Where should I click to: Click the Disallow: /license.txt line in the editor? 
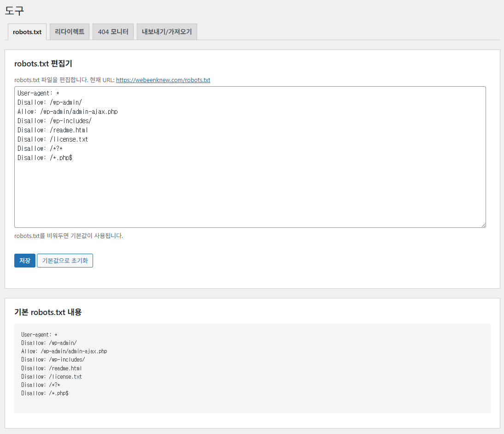pyautogui.click(x=53, y=139)
